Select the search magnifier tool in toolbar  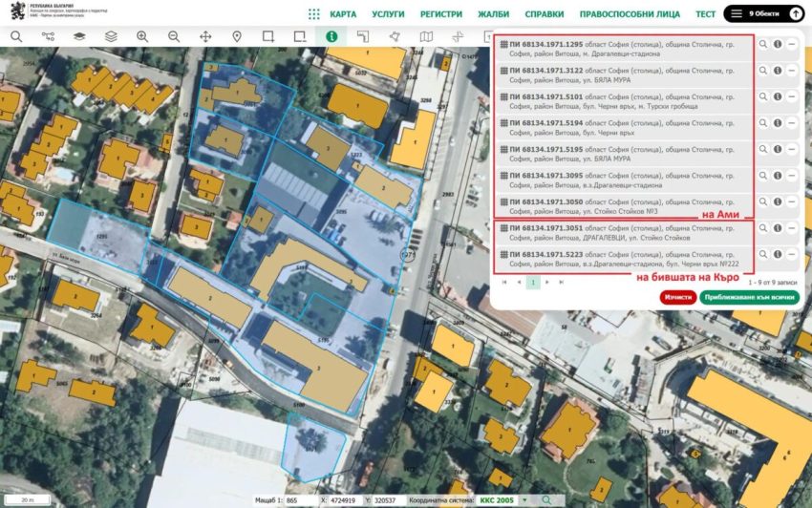(x=16, y=36)
